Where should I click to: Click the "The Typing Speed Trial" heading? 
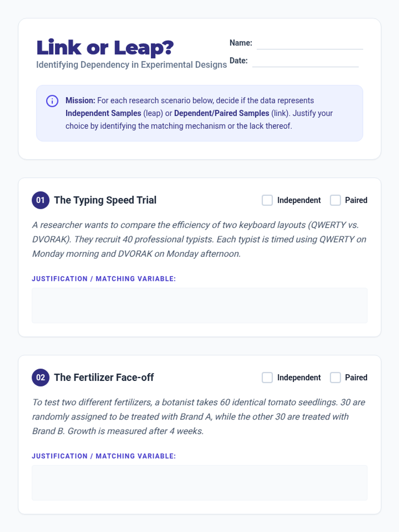point(105,200)
